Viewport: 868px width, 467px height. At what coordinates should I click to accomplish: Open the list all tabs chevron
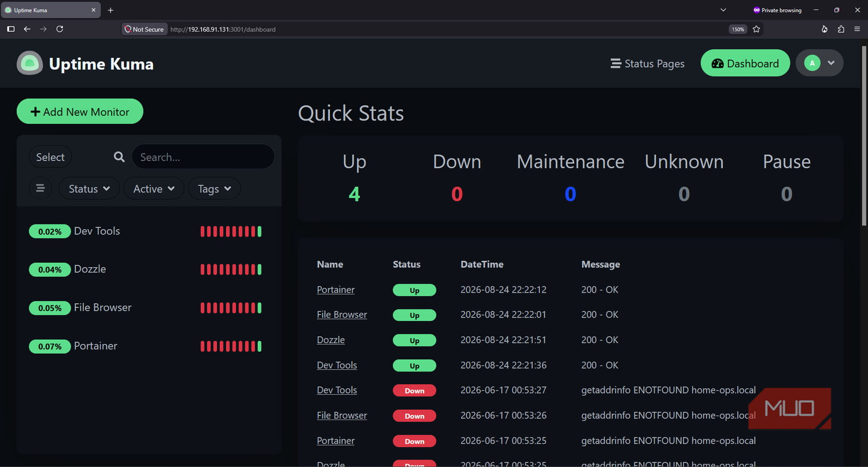723,10
